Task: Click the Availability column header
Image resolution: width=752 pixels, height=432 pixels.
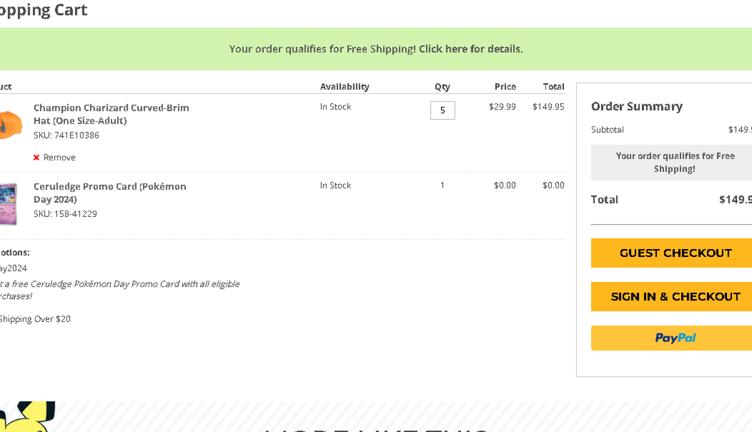Action: pos(344,87)
